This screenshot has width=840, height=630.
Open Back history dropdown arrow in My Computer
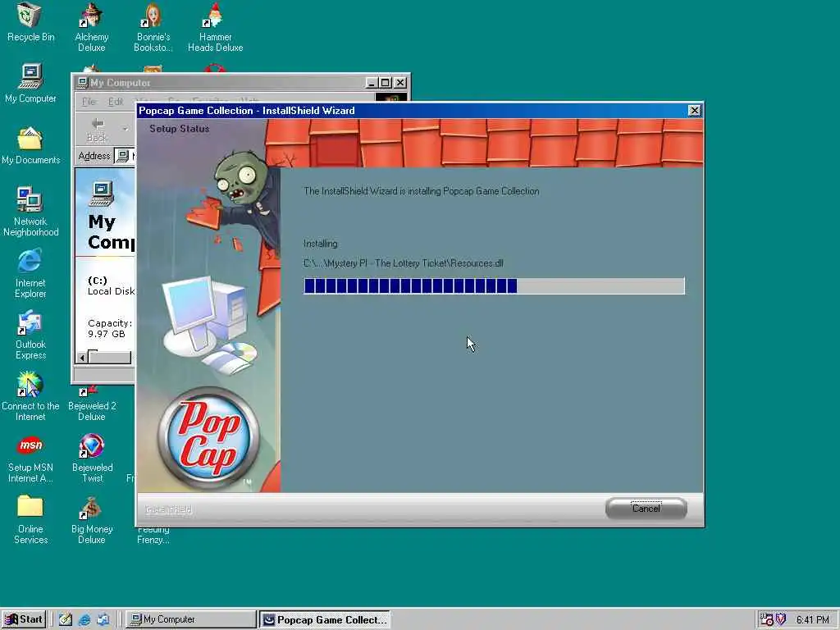pos(125,129)
